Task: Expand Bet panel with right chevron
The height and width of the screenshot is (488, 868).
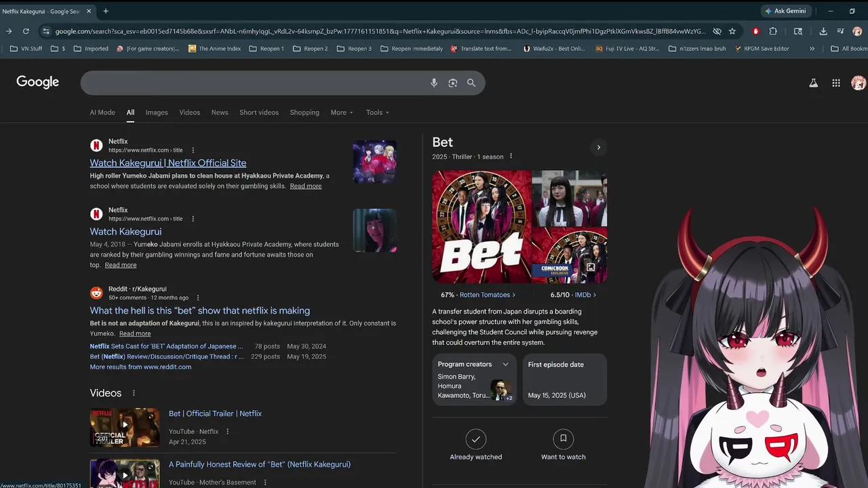Action: [x=598, y=147]
